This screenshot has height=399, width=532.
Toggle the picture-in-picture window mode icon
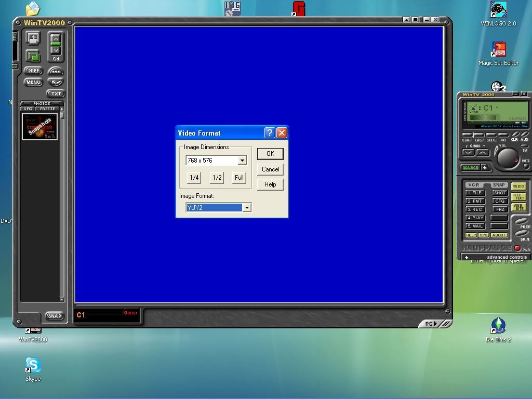(x=33, y=56)
